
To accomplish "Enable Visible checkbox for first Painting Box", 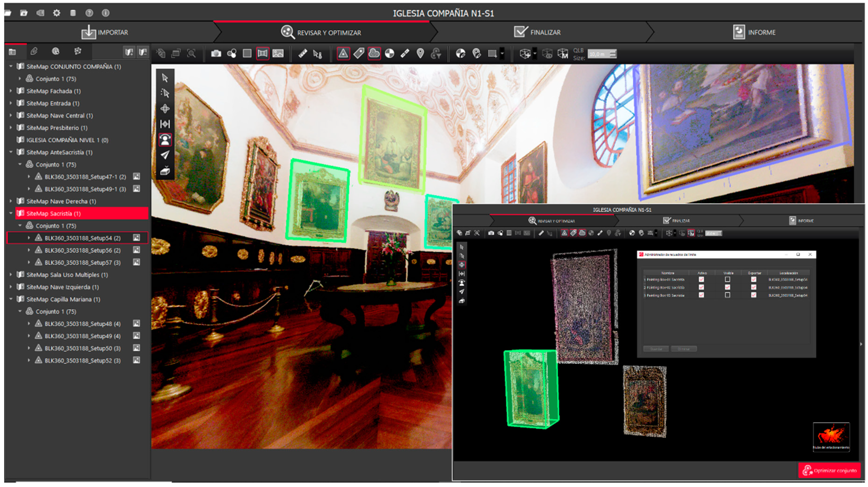I will (x=727, y=279).
